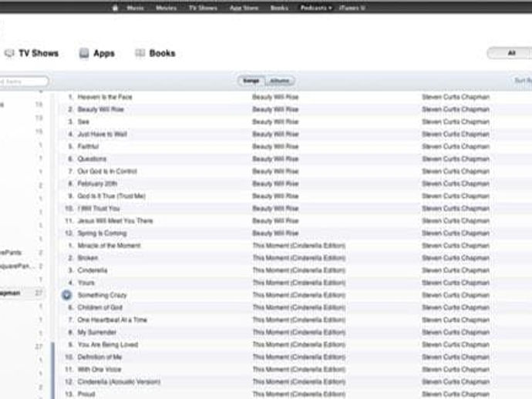
Task: Select the song My Surrender
Action: point(97,332)
